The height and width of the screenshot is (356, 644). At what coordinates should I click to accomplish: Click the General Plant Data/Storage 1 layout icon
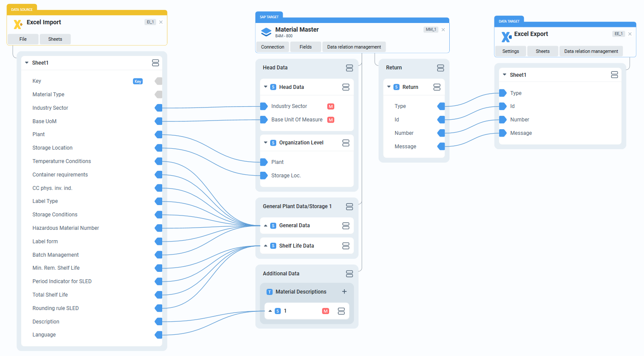[x=350, y=207]
